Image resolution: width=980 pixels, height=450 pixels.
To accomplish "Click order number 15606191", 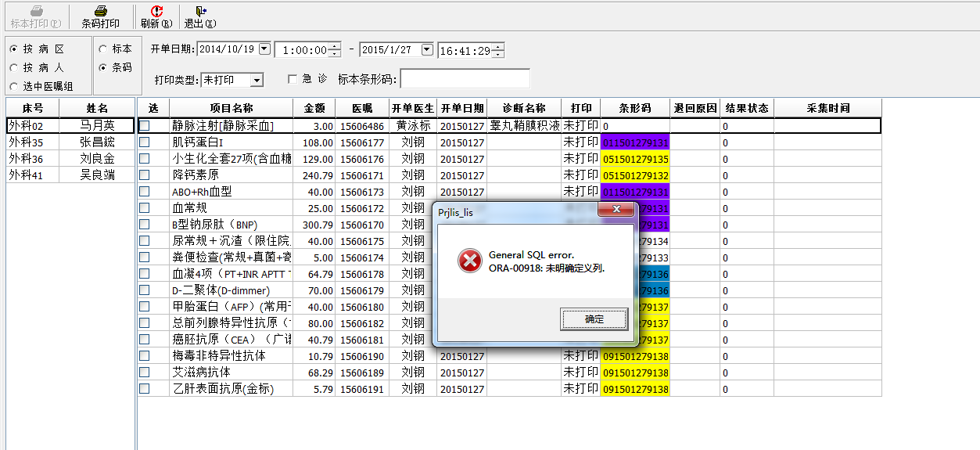I will 362,388.
